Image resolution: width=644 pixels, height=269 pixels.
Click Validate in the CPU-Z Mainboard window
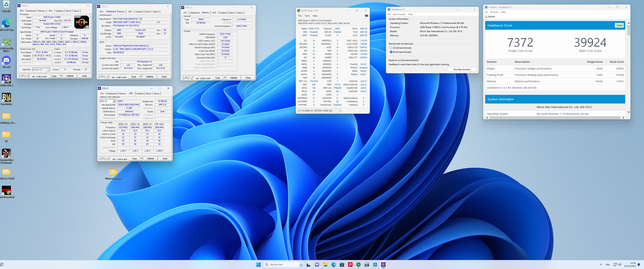pyautogui.click(x=150, y=76)
